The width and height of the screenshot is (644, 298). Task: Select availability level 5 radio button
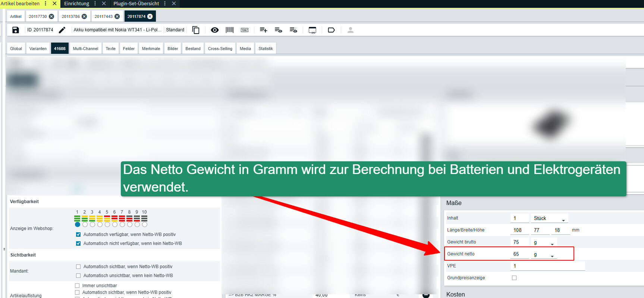(x=107, y=224)
